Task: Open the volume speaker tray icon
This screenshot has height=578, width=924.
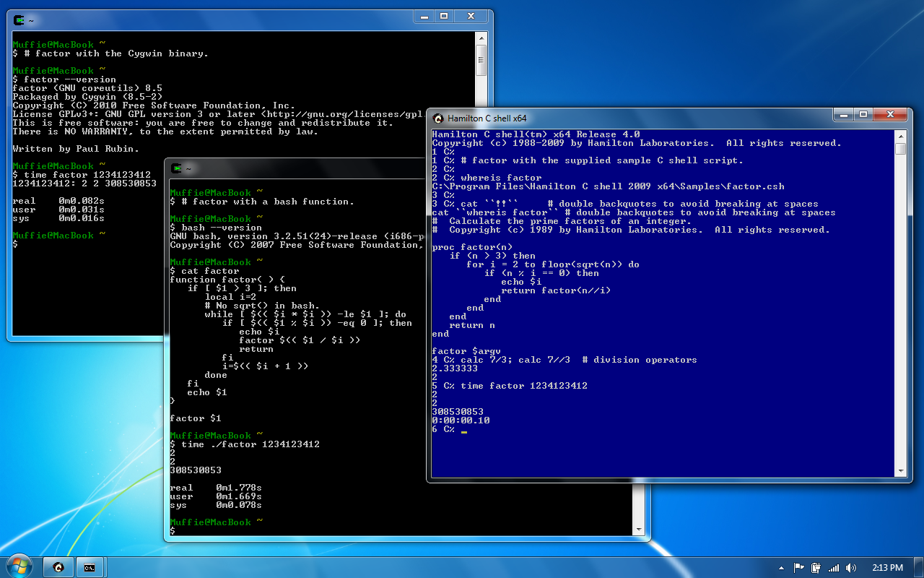Action: 850,568
